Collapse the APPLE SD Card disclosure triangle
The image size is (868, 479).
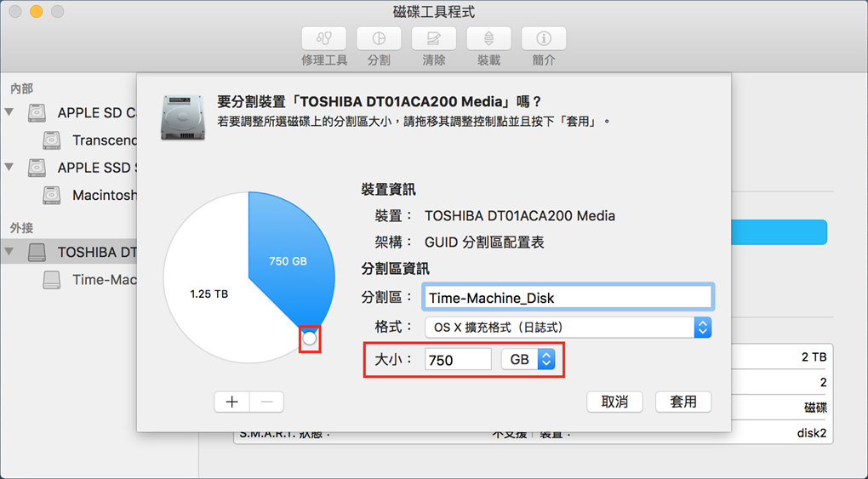9,111
